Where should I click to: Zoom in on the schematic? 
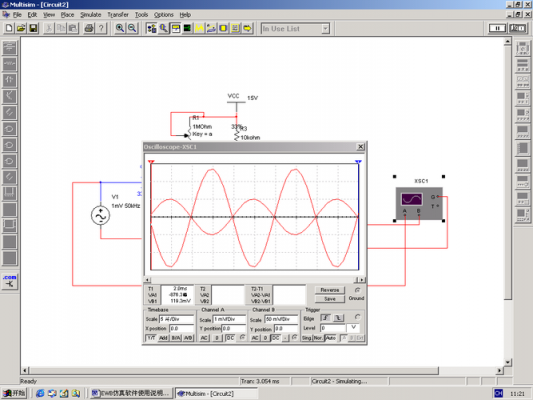click(120, 28)
